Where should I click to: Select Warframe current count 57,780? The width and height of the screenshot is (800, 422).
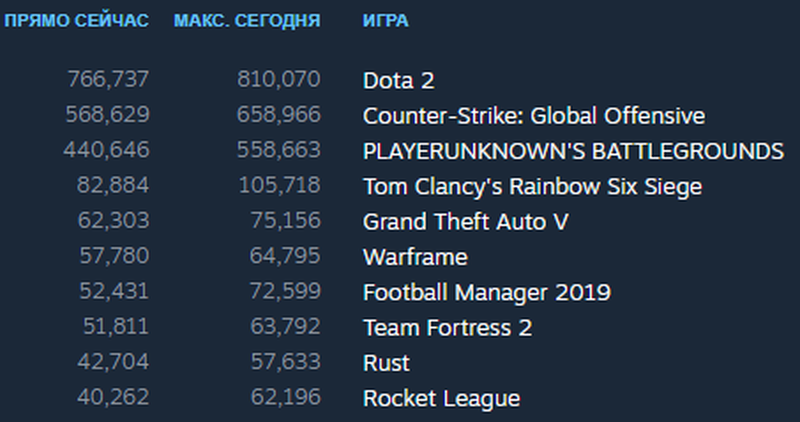click(114, 256)
